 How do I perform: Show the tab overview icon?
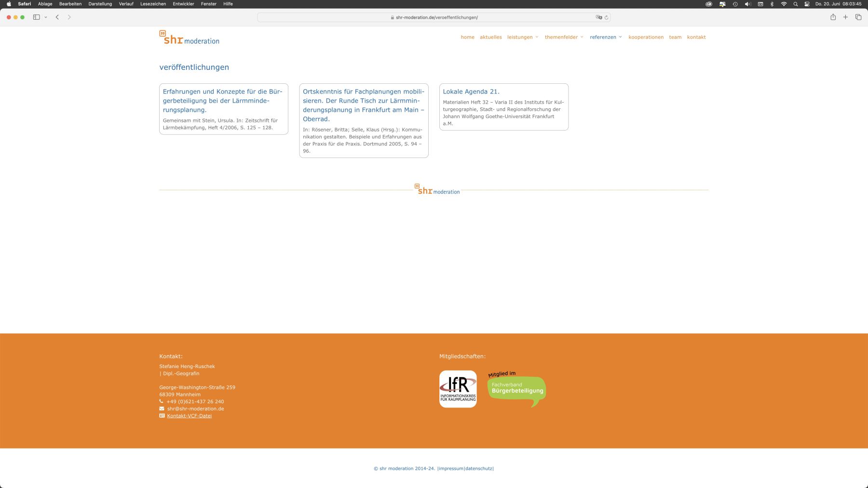(858, 17)
